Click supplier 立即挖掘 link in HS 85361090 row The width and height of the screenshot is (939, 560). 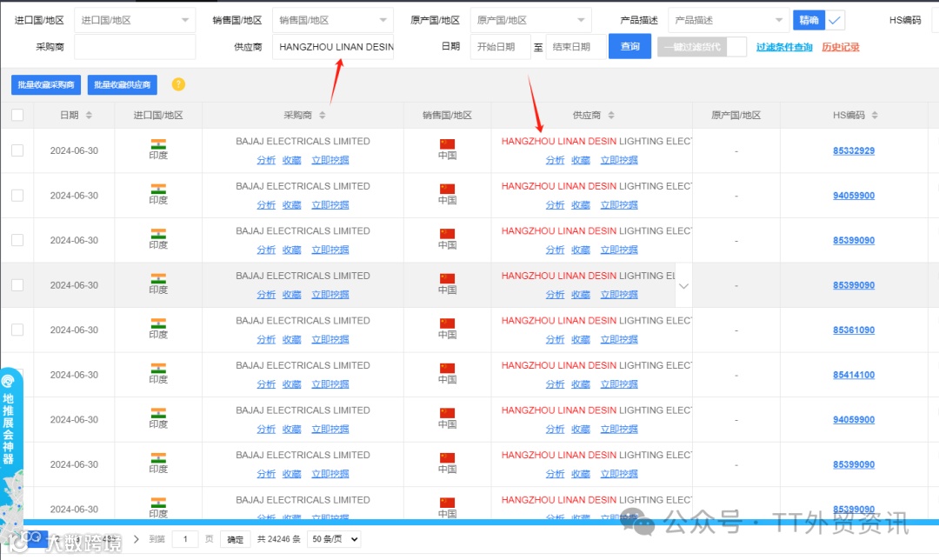pyautogui.click(x=619, y=339)
